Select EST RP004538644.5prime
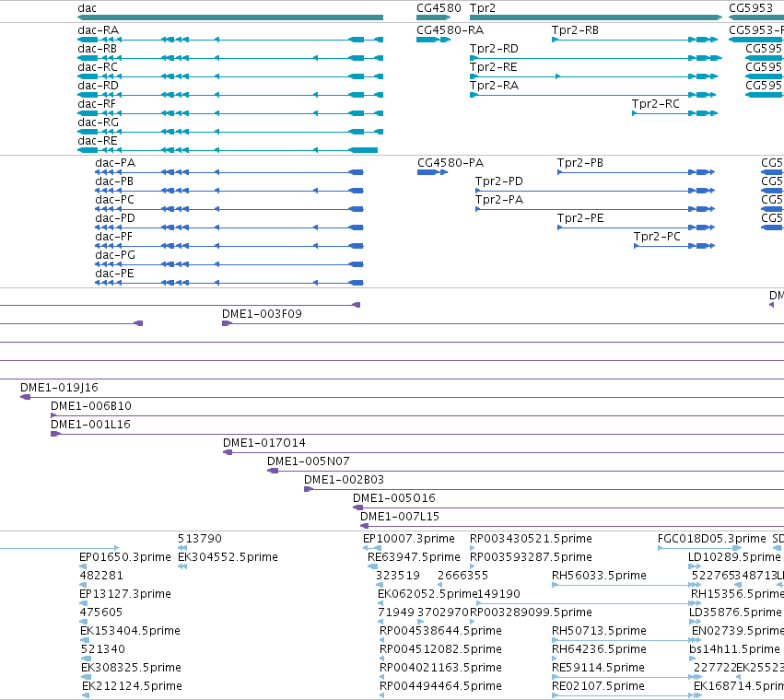784x700 pixels. [x=440, y=631]
